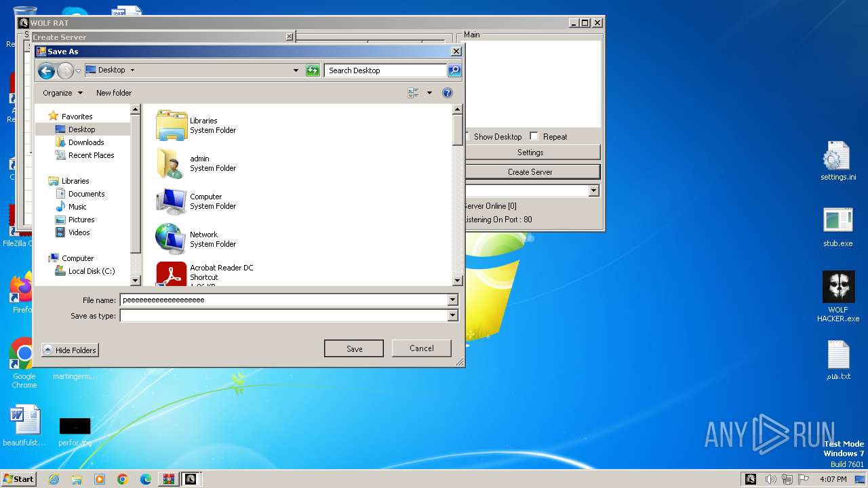Expand the address bar previous locations dropdown
Viewport: 868px width, 488px height.
[x=296, y=70]
